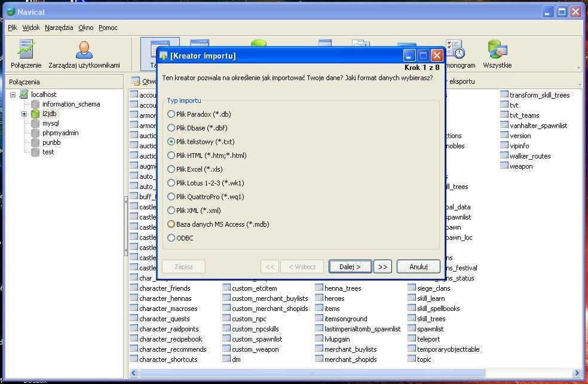
Task: Click the lvlupgain table icon
Action: (x=318, y=338)
